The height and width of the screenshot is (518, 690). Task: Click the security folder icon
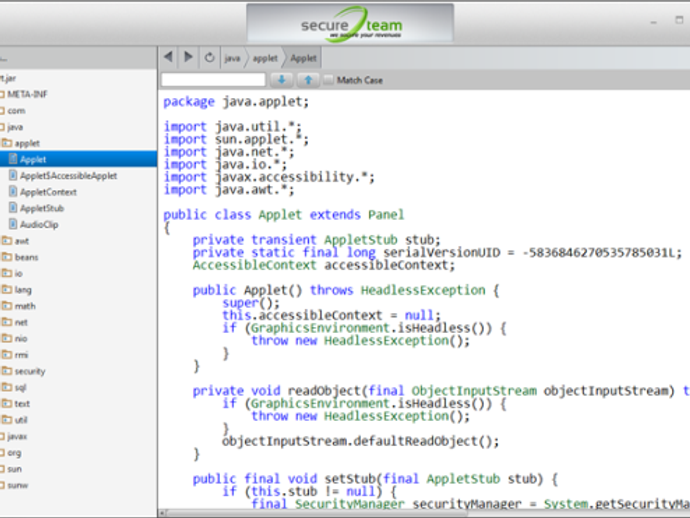point(7,371)
